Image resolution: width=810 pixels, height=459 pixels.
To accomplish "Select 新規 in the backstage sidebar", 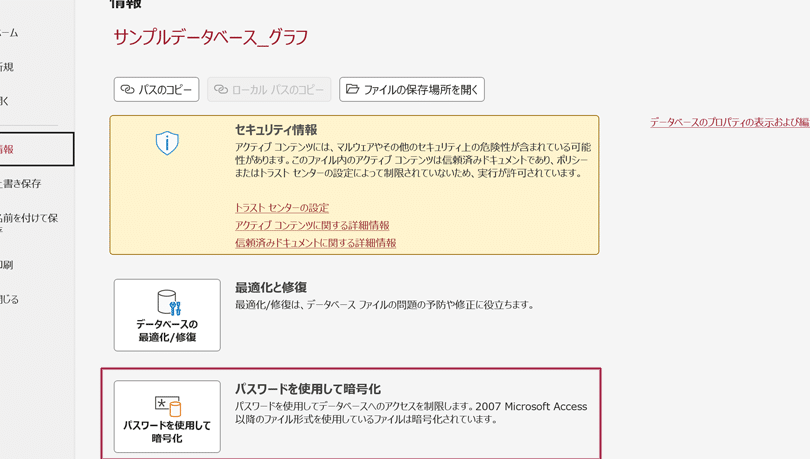I will (7, 67).
